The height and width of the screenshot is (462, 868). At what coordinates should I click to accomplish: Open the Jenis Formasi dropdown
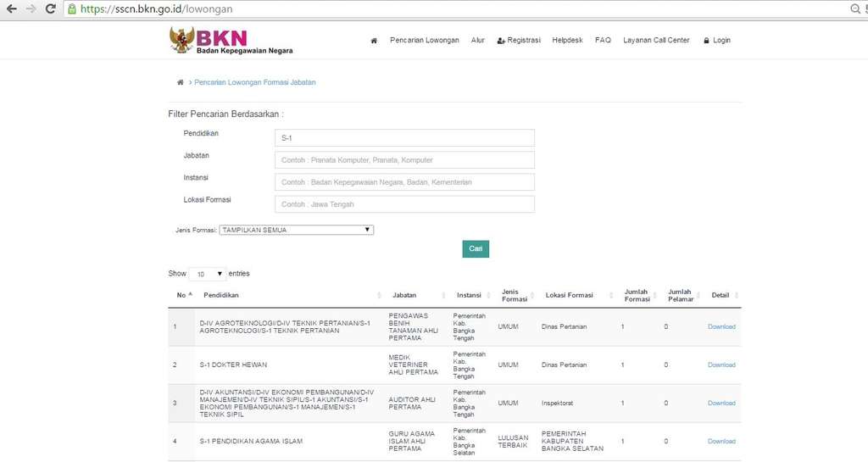click(x=296, y=230)
